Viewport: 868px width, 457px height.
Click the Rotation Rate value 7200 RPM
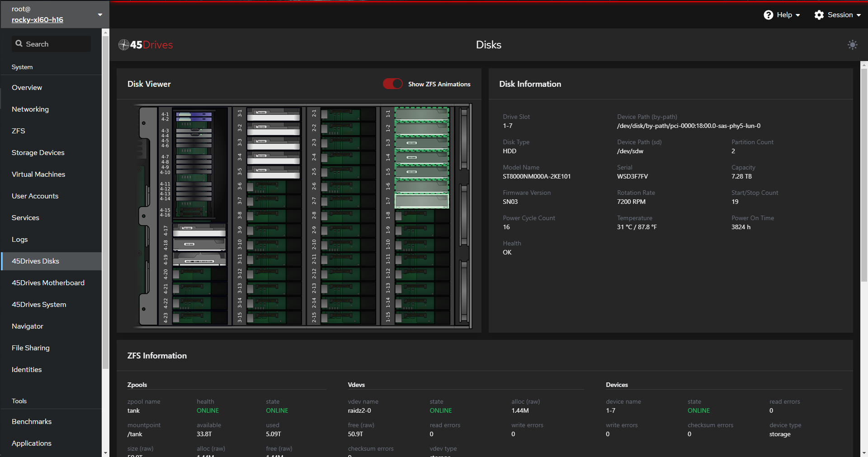(631, 202)
